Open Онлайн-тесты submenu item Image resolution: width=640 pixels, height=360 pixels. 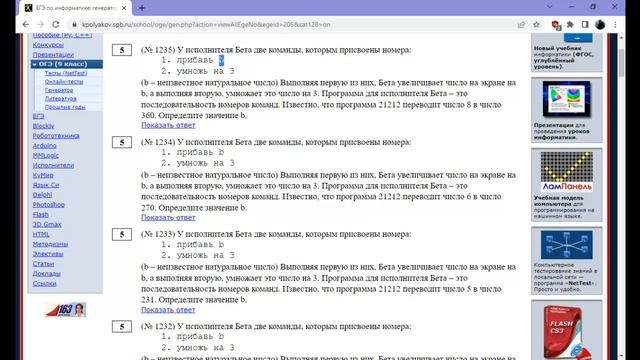click(x=64, y=82)
